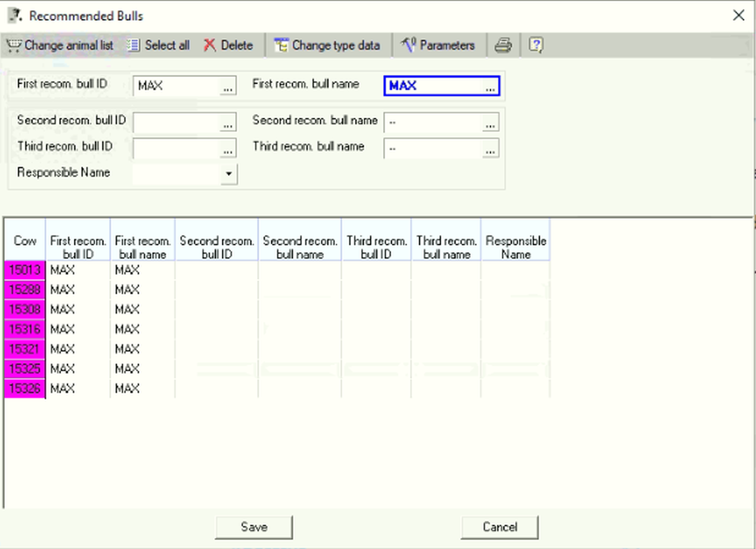This screenshot has height=549, width=756.
Task: Open the Parameters settings
Action: click(438, 45)
